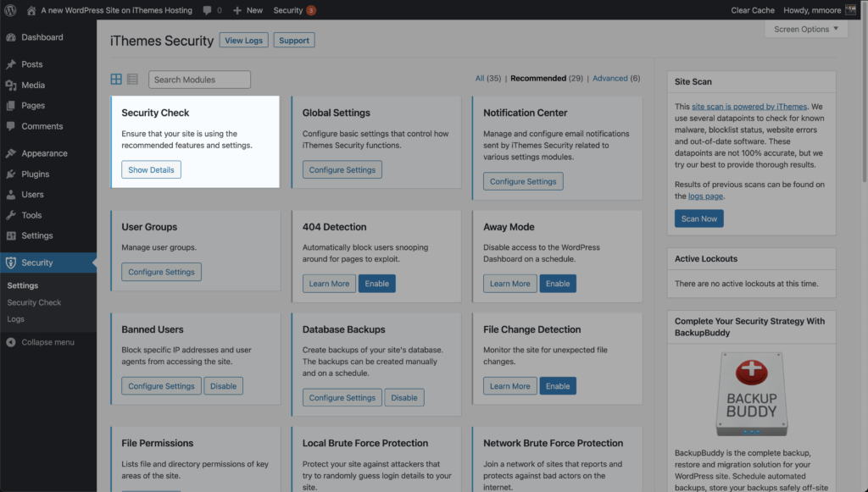868x492 pixels.
Task: Click Learn More for Away Mode
Action: point(509,284)
